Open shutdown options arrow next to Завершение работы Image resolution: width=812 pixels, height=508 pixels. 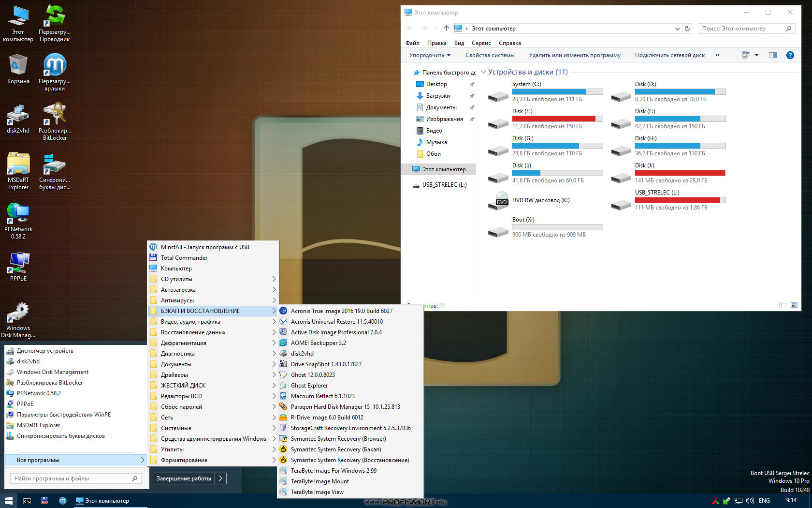(x=221, y=478)
